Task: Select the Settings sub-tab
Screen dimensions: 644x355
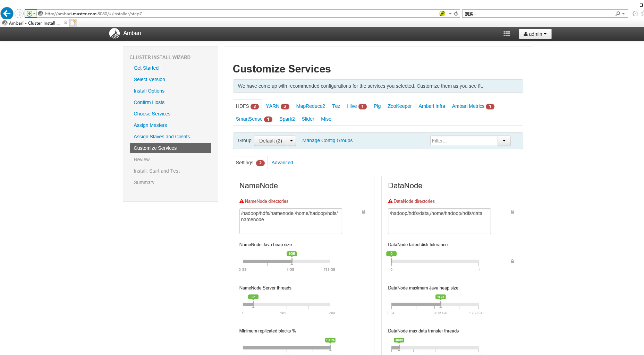Action: pos(250,163)
